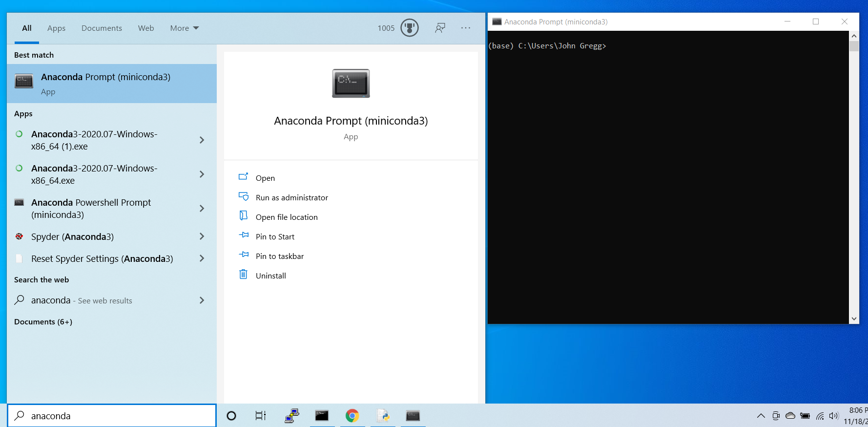Viewport: 868px width, 427px height.
Task: Click the green icon of Anaconda3 x86_64 (1).exe
Action: pyautogui.click(x=19, y=134)
